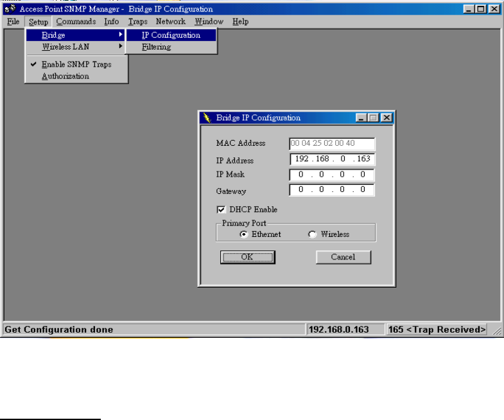Click the MAC Address field

[x=332, y=143]
